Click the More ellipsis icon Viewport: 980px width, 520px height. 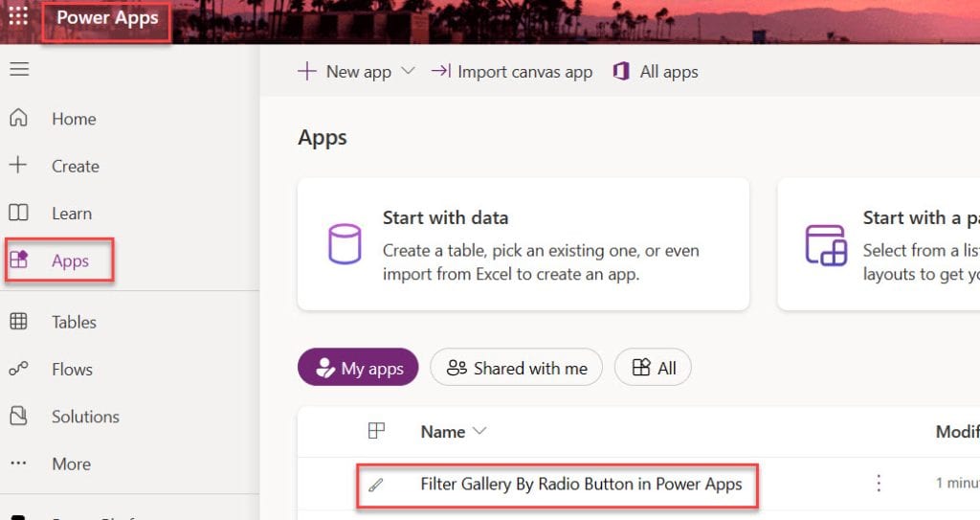tap(19, 463)
